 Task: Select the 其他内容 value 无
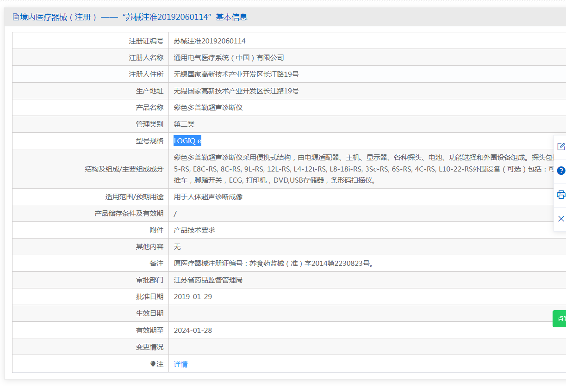pos(177,246)
